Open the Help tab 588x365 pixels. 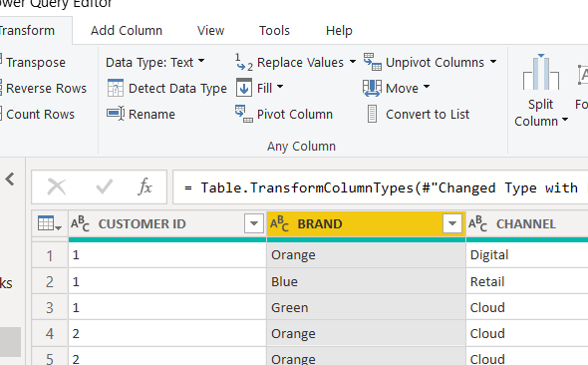(x=339, y=30)
